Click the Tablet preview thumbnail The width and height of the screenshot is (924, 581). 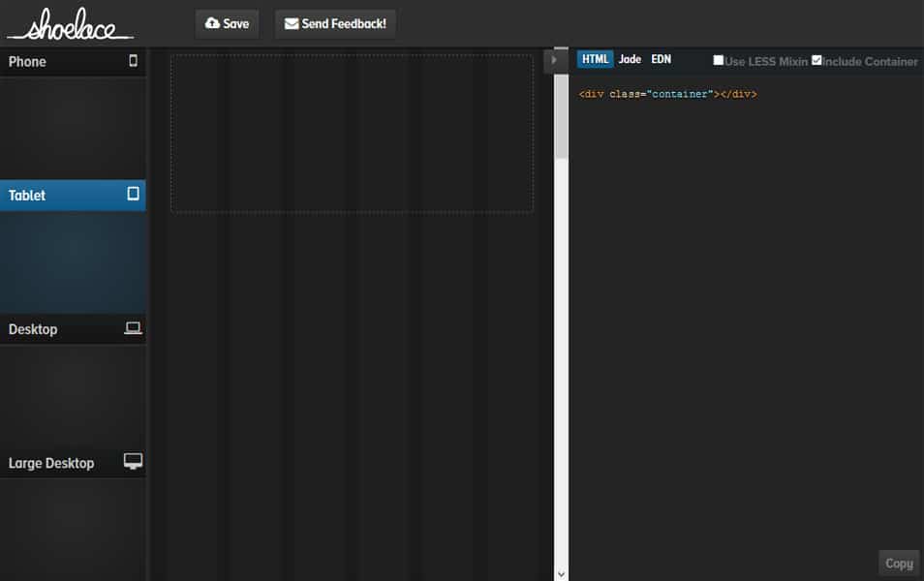point(73,261)
